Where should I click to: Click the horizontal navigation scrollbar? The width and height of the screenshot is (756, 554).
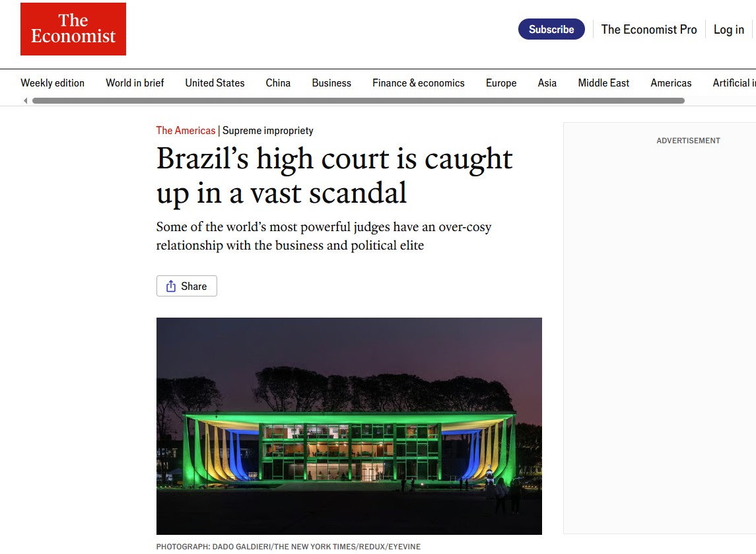(x=358, y=101)
